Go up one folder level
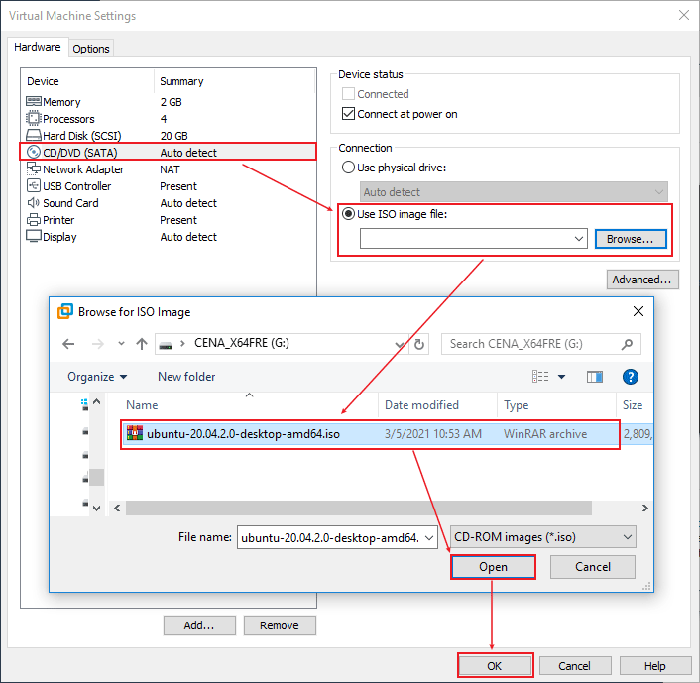Screen dimensions: 700x683 [142, 344]
